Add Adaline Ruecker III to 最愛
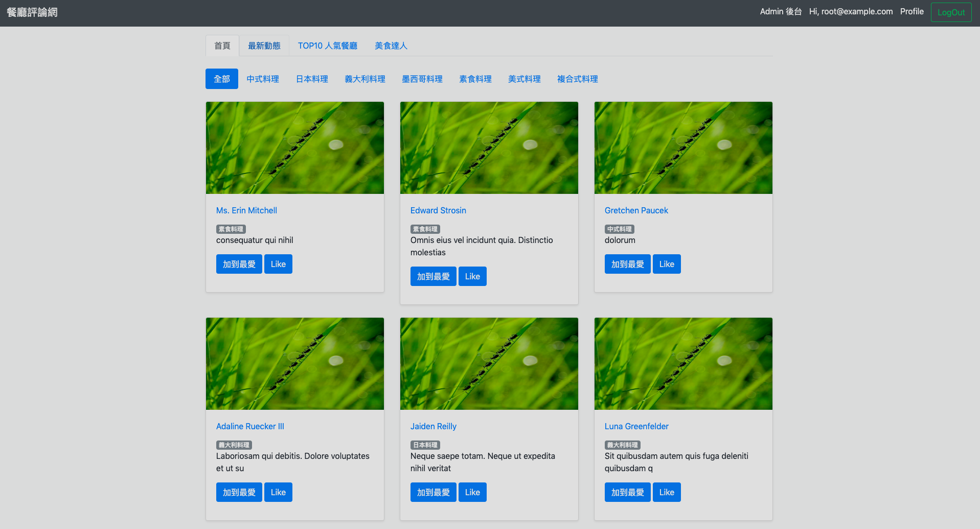 [x=239, y=492]
